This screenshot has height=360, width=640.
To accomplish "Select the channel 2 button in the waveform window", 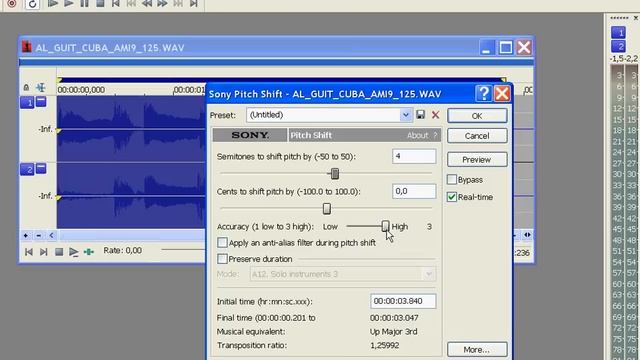I will point(27,169).
